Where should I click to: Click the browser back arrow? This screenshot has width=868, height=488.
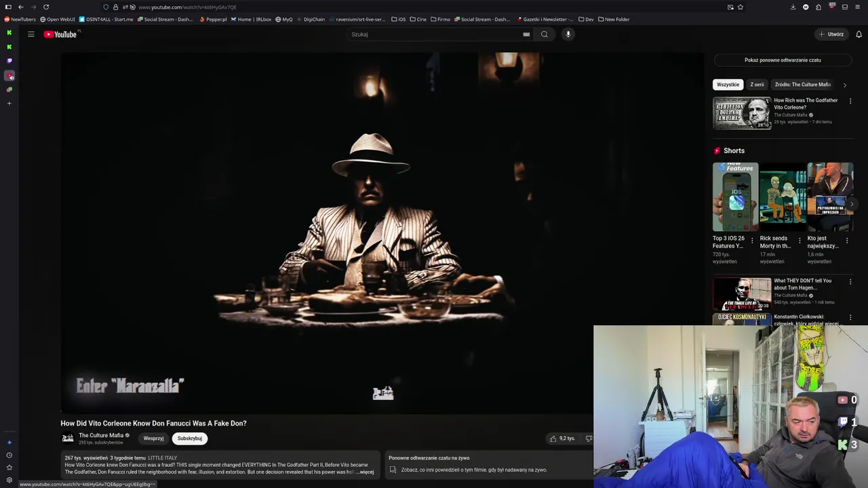(x=20, y=7)
